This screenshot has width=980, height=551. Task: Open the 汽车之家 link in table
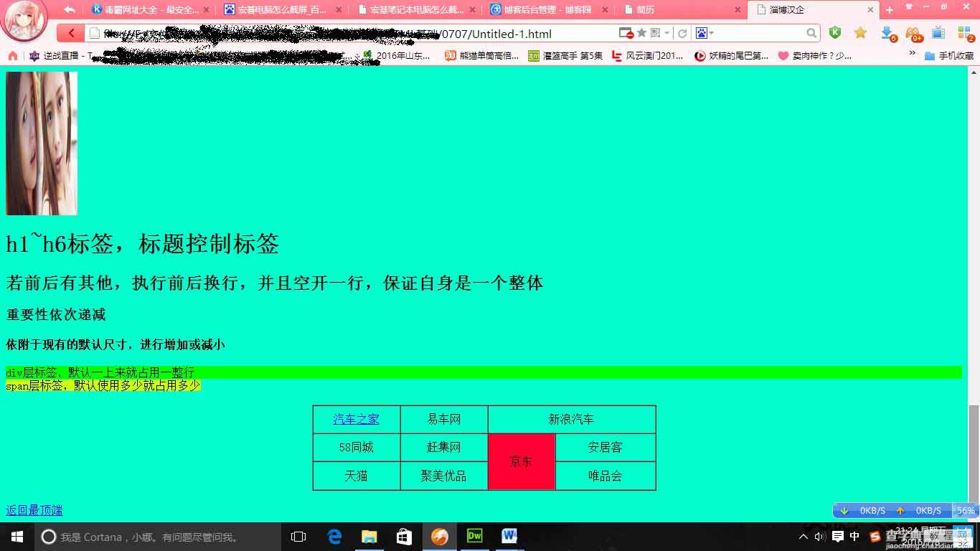point(356,419)
